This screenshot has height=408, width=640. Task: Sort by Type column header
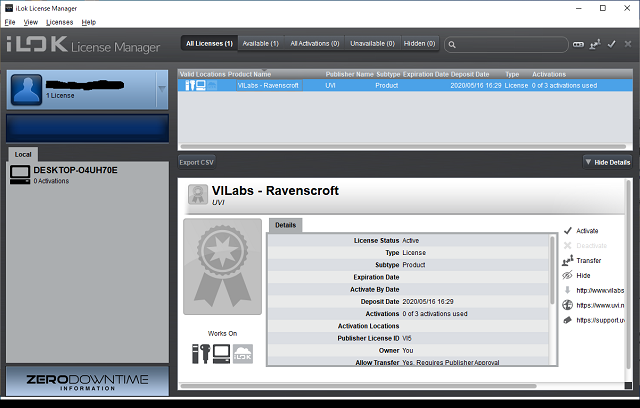(x=512, y=74)
